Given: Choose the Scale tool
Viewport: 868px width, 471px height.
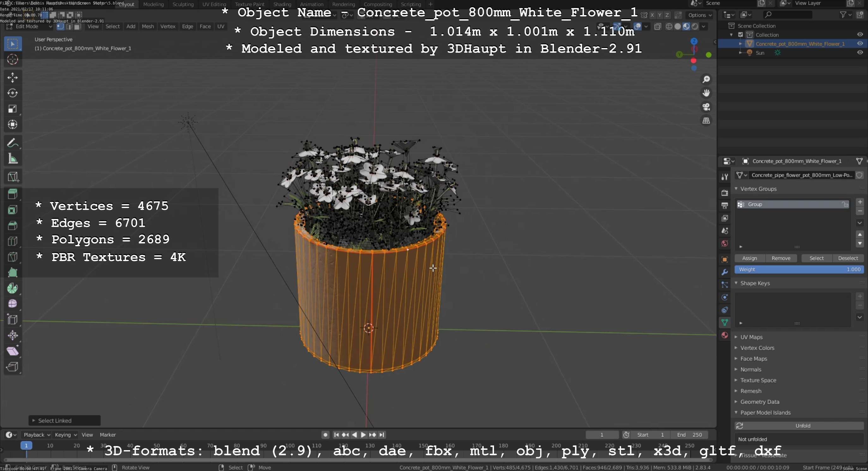Looking at the screenshot, I should [13, 109].
